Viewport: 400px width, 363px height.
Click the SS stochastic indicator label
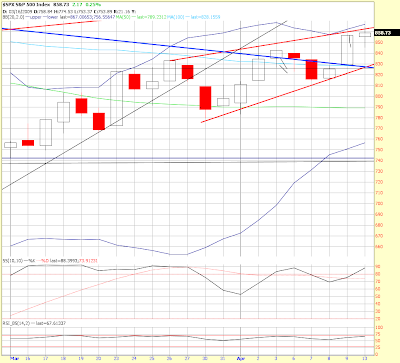(13, 261)
